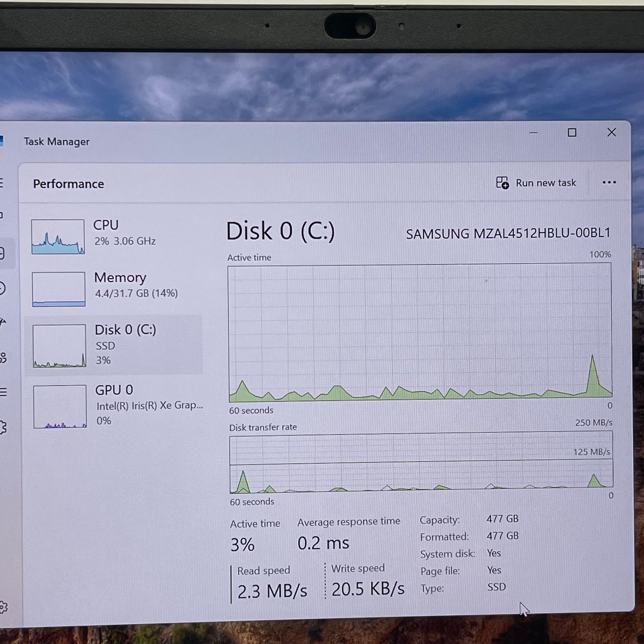Image resolution: width=644 pixels, height=644 pixels.
Task: Click the GPU 0 mini graph thumbnail
Action: (x=60, y=406)
